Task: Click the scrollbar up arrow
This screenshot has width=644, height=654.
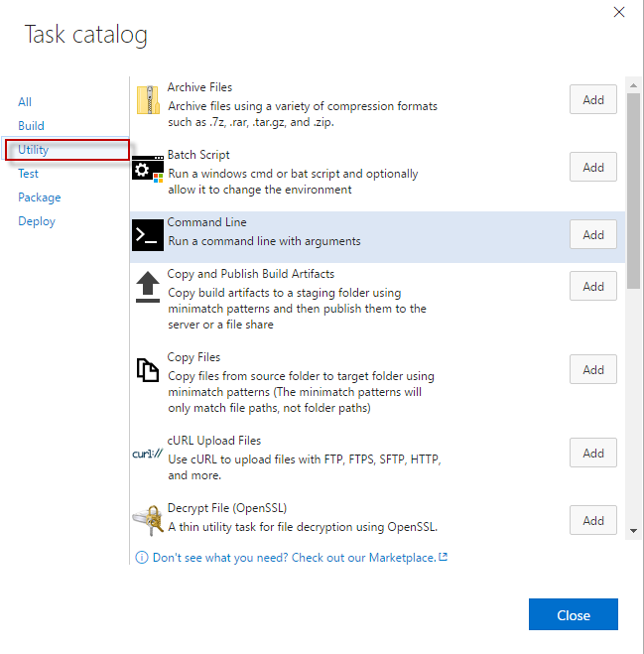Action: click(x=633, y=85)
